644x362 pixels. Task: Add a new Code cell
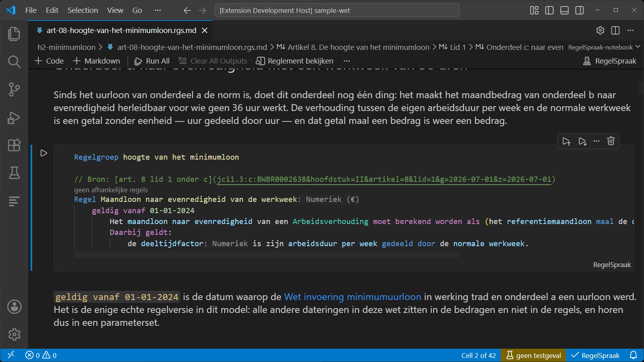[49, 61]
